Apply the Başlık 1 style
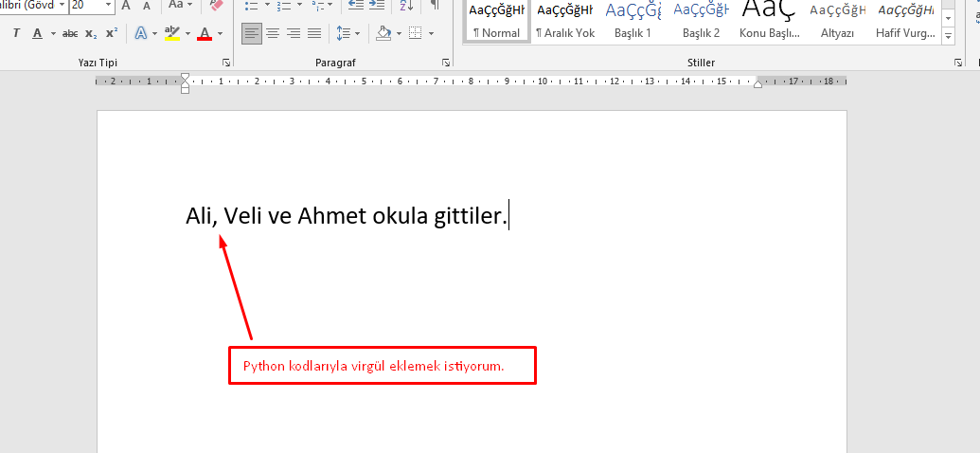 click(x=633, y=21)
